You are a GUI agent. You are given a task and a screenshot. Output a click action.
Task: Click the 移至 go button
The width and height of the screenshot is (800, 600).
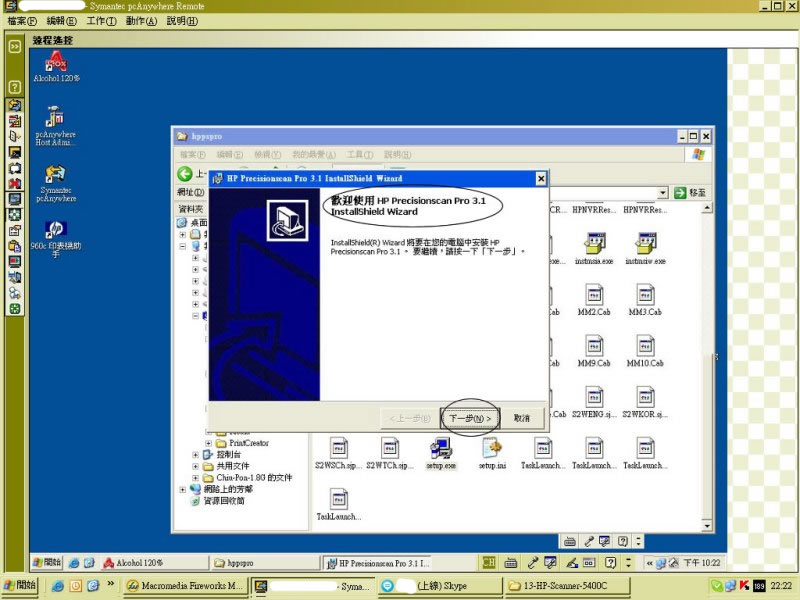click(x=690, y=193)
